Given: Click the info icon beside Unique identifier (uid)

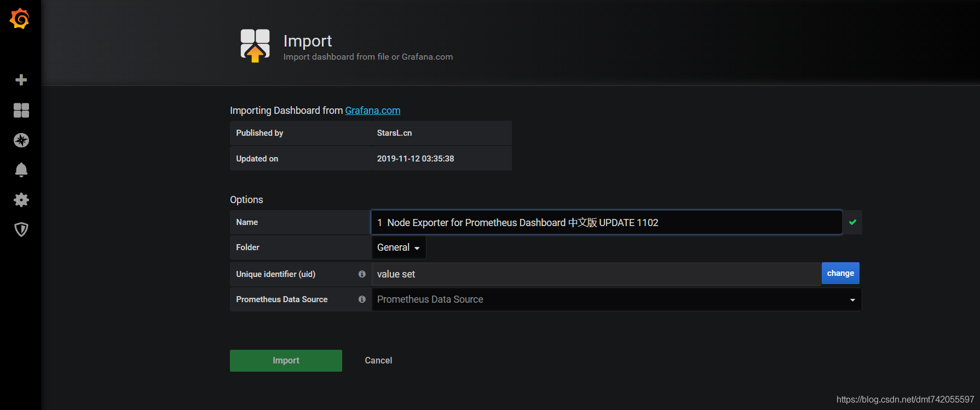Looking at the screenshot, I should [x=362, y=274].
